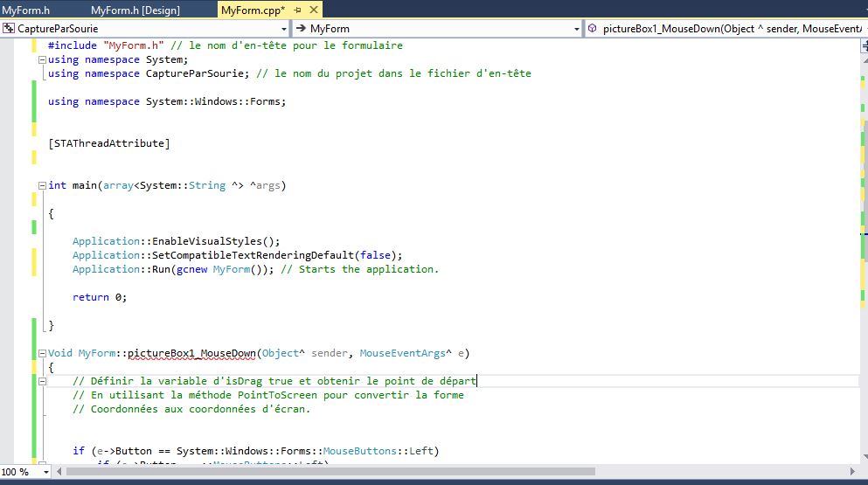Viewport: 868px width, 485px height.
Task: Click on gcnew MyForm() text
Action: [x=222, y=270]
